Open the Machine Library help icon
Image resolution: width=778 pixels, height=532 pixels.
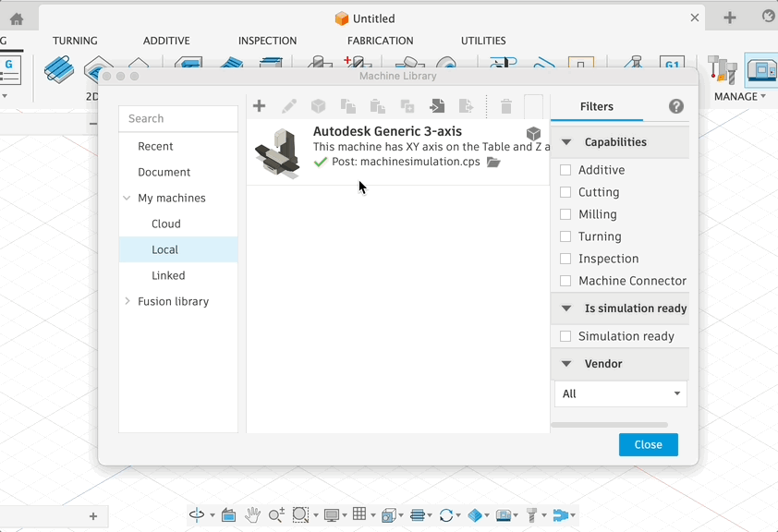click(675, 106)
